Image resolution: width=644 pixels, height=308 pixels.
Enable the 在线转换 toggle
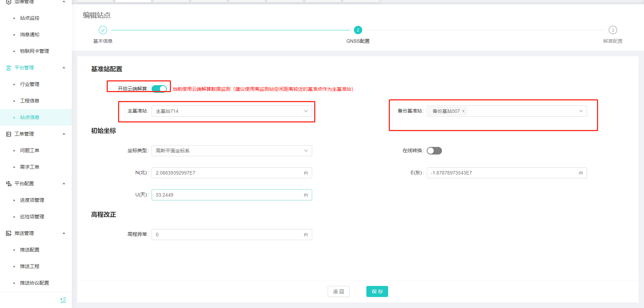coord(434,151)
